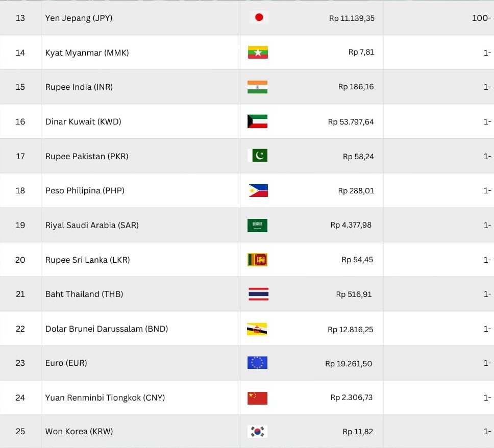Click the Kuwait flag icon
The image size is (494, 448).
[x=258, y=121]
